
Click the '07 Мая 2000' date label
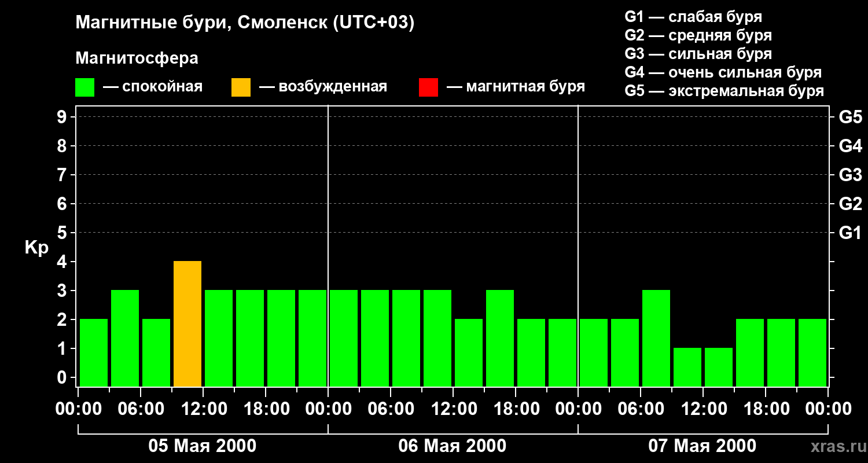[703, 446]
